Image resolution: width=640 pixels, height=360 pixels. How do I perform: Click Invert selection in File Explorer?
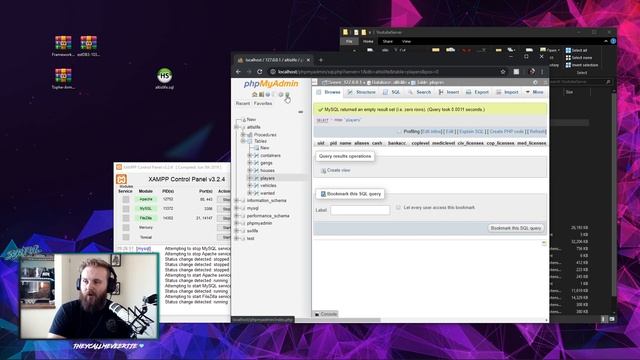pos(582,65)
